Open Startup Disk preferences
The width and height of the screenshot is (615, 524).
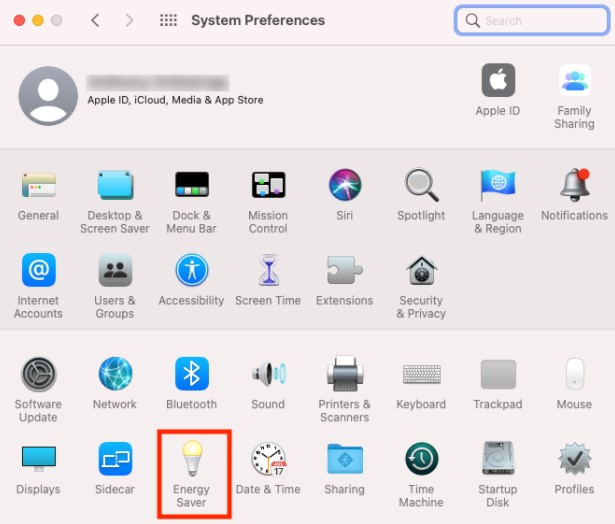(498, 458)
